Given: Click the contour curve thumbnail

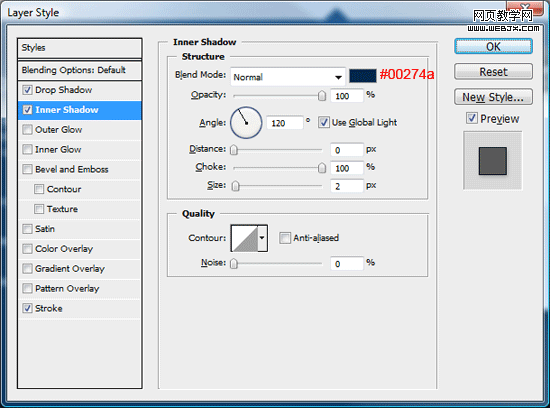Looking at the screenshot, I should click(x=245, y=238).
